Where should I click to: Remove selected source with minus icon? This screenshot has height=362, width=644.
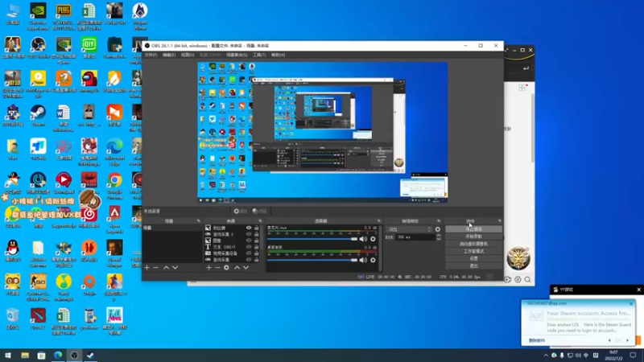click(x=217, y=268)
